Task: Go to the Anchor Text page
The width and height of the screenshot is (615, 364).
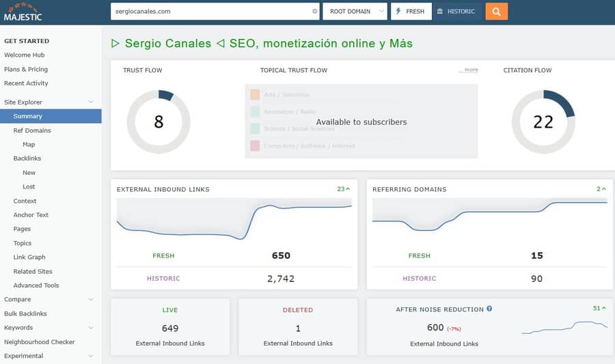Action: (31, 215)
